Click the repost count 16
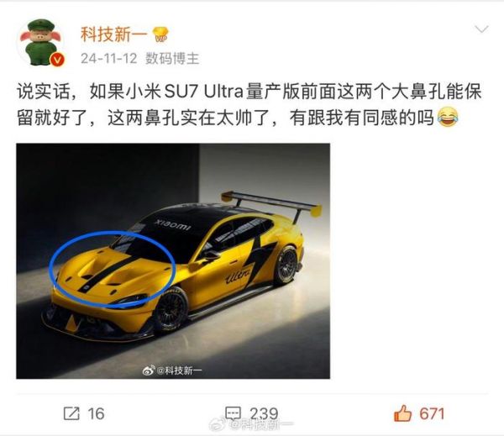Viewport: 504px width, 436px height. pyautogui.click(x=96, y=414)
